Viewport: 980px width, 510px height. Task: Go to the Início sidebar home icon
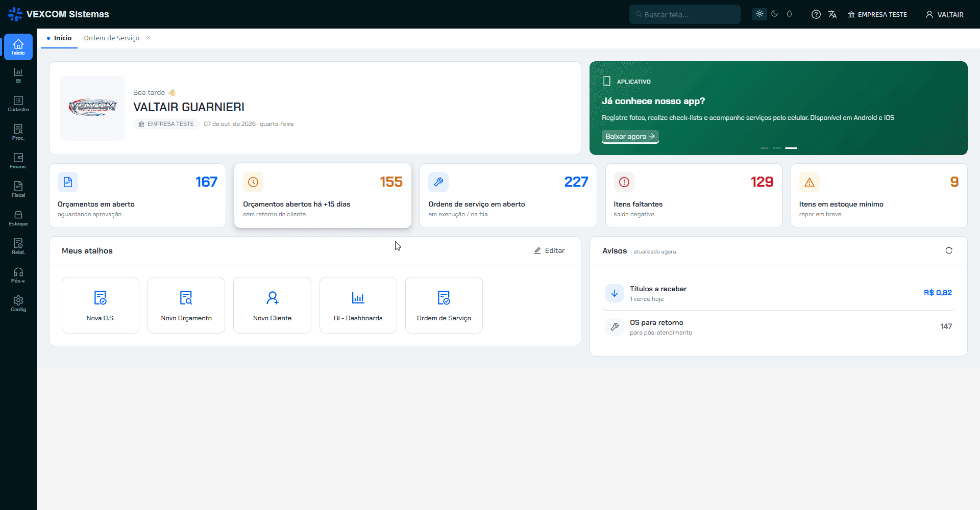pyautogui.click(x=18, y=47)
